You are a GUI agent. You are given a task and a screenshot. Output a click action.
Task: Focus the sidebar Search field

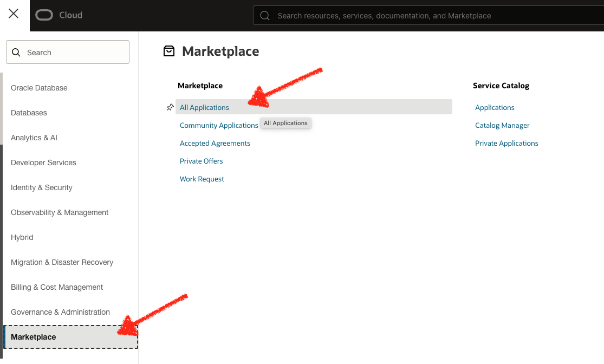(68, 52)
